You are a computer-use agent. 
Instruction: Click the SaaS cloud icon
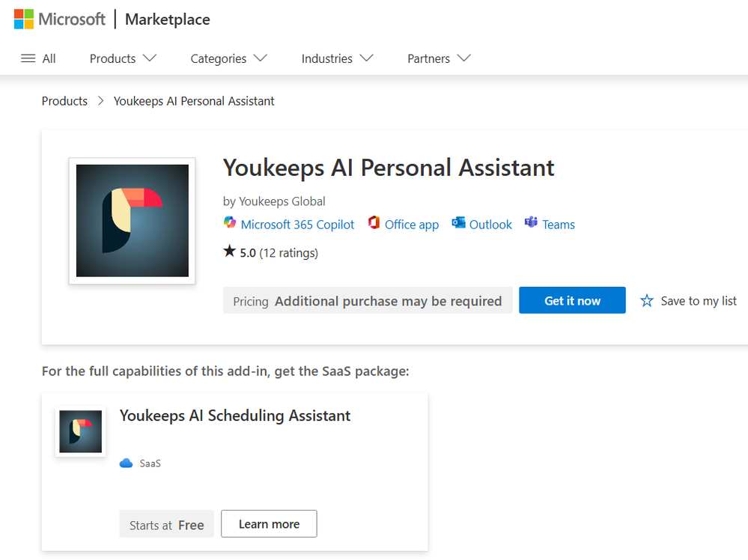coord(126,463)
